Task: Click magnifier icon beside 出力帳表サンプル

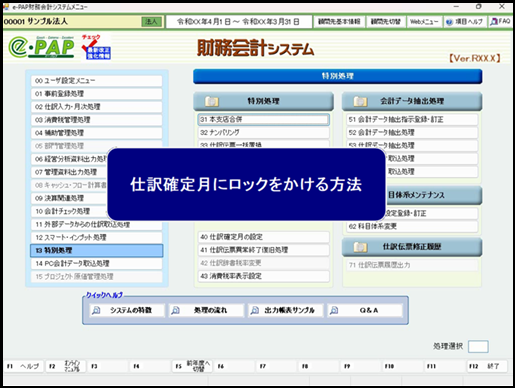Action: point(254,310)
